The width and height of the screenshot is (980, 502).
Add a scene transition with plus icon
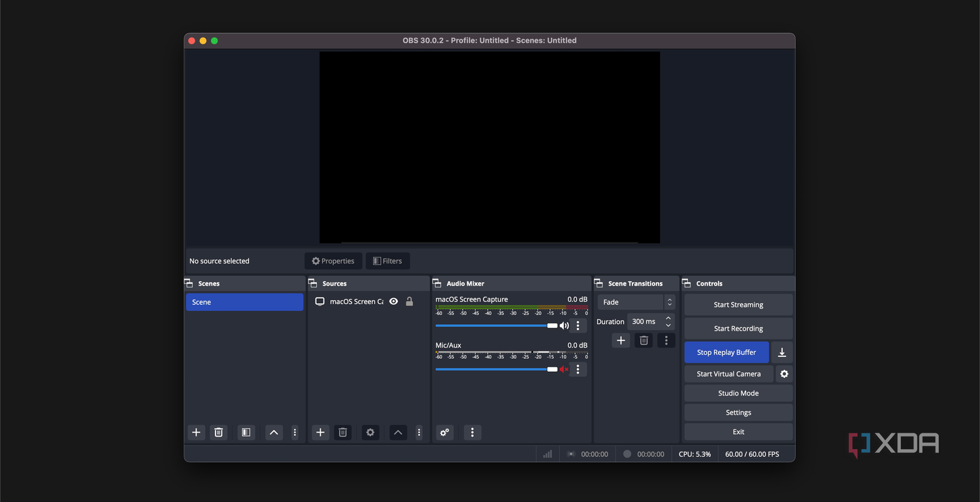[x=621, y=340]
